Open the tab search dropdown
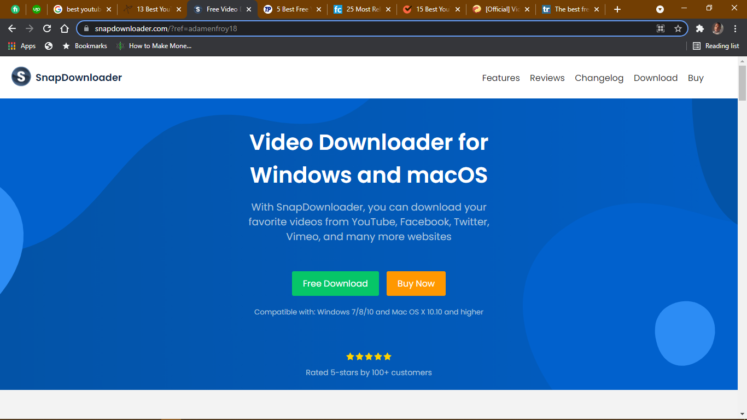The width and height of the screenshot is (747, 420). coord(660,9)
